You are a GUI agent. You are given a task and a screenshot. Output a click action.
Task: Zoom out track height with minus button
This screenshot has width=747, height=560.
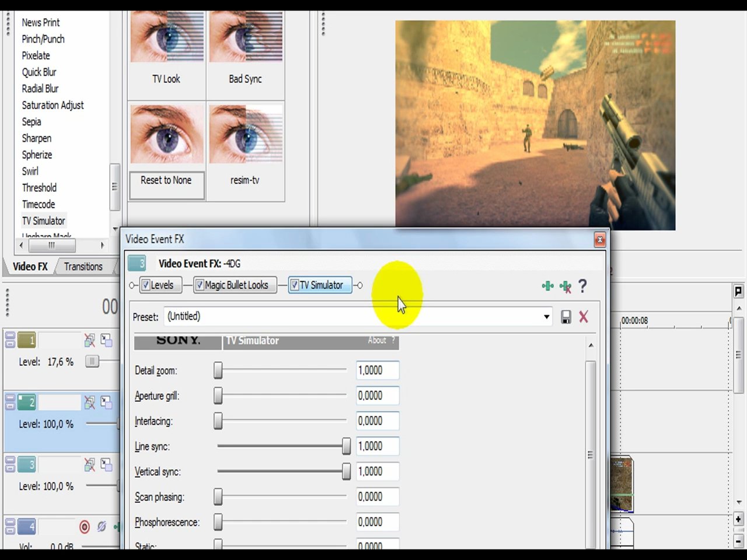(x=738, y=542)
